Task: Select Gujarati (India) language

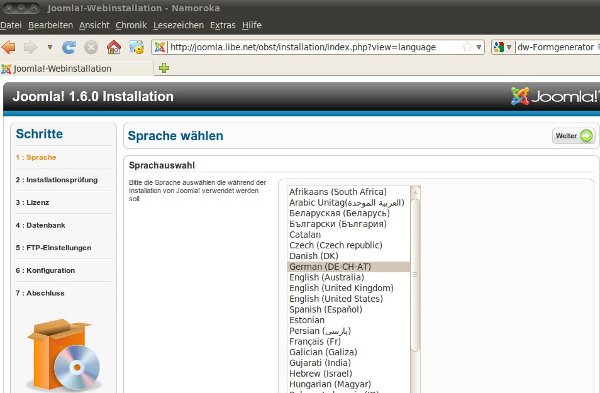Action: pos(349,363)
